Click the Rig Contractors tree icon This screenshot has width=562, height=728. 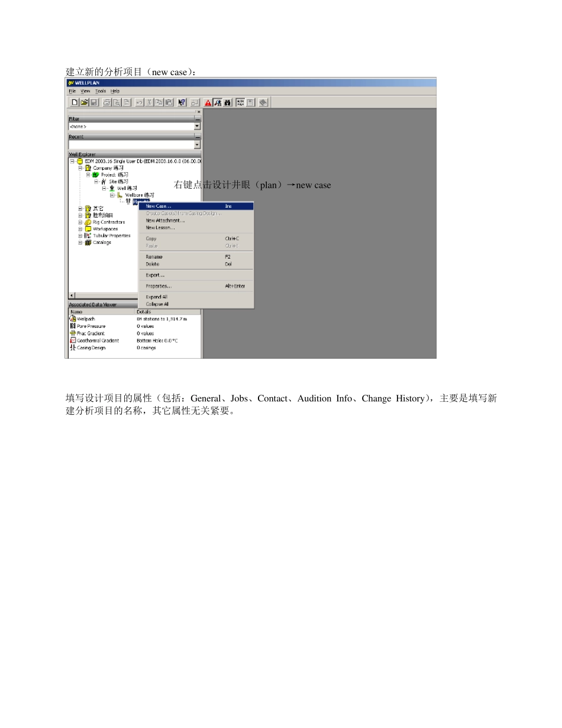click(x=88, y=222)
